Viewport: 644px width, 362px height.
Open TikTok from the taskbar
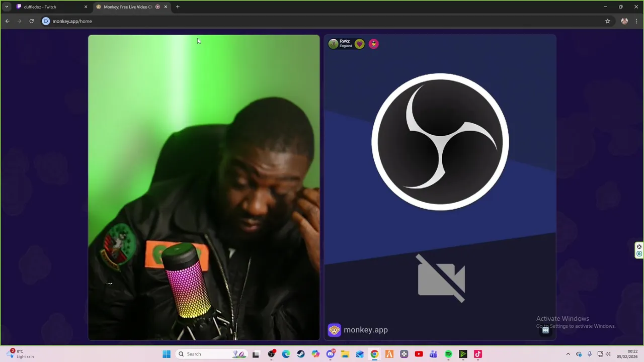click(478, 354)
